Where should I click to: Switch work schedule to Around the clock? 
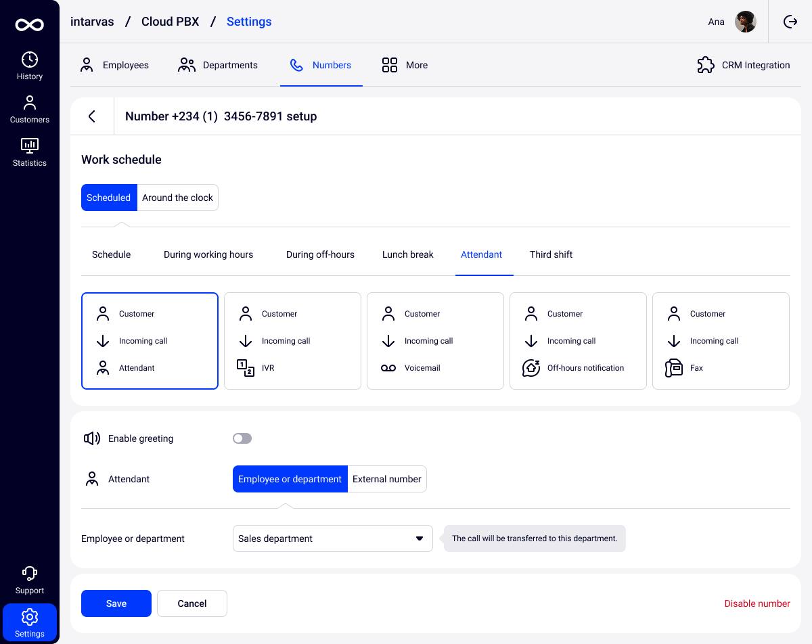click(x=177, y=198)
